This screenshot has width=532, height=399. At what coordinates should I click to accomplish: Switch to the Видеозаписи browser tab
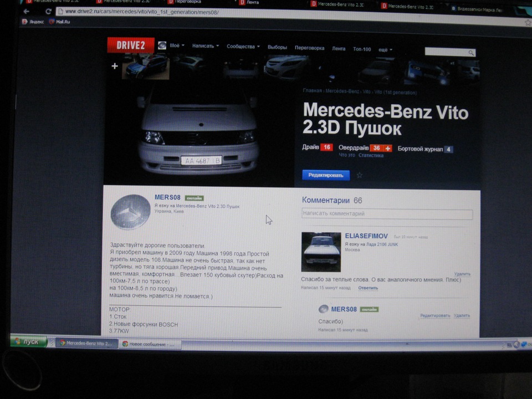(x=477, y=9)
